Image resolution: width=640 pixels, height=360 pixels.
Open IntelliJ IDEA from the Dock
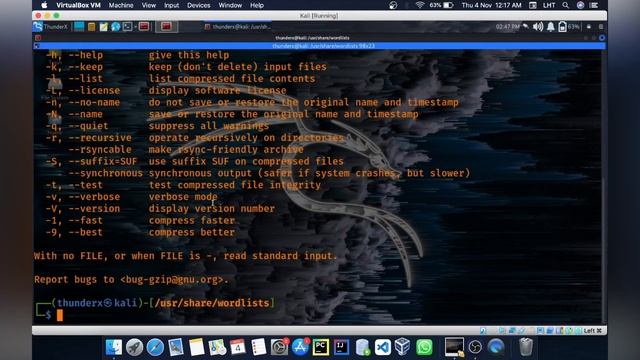click(x=341, y=347)
